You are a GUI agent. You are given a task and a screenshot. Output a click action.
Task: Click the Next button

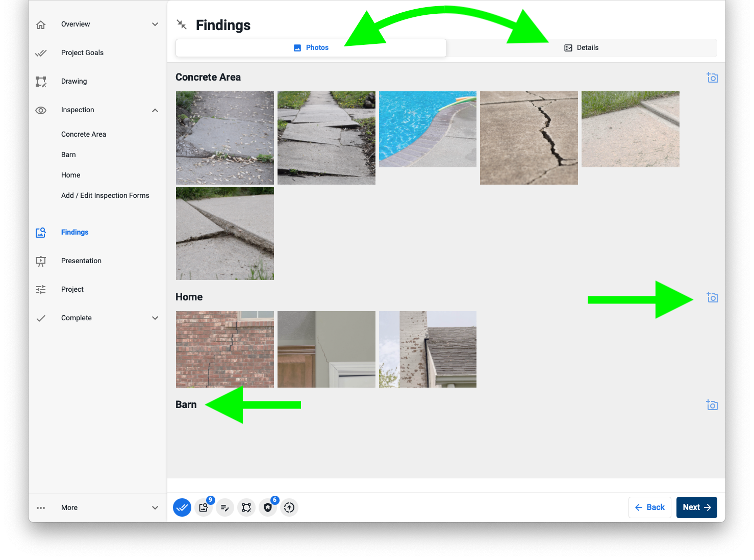(697, 507)
